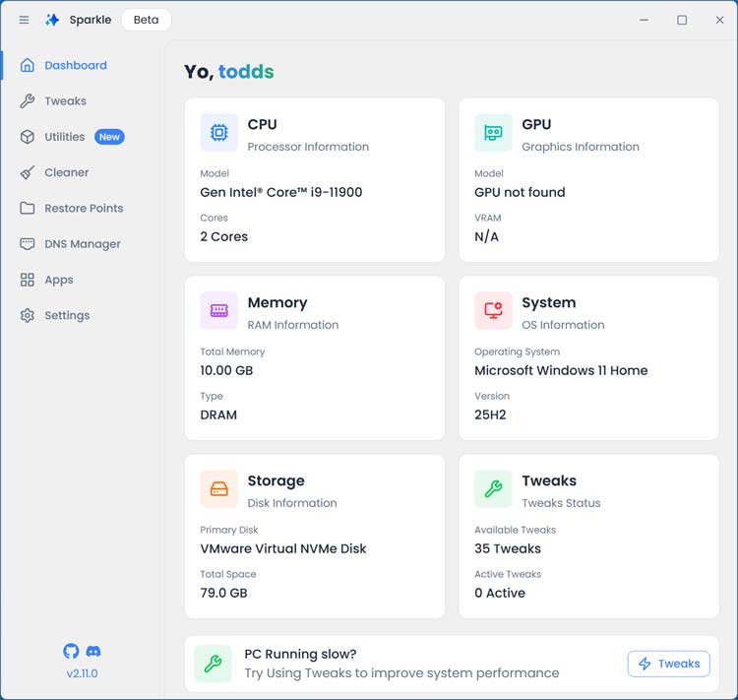
Task: Click the 10.00 GB total memory value
Action: [x=226, y=370]
